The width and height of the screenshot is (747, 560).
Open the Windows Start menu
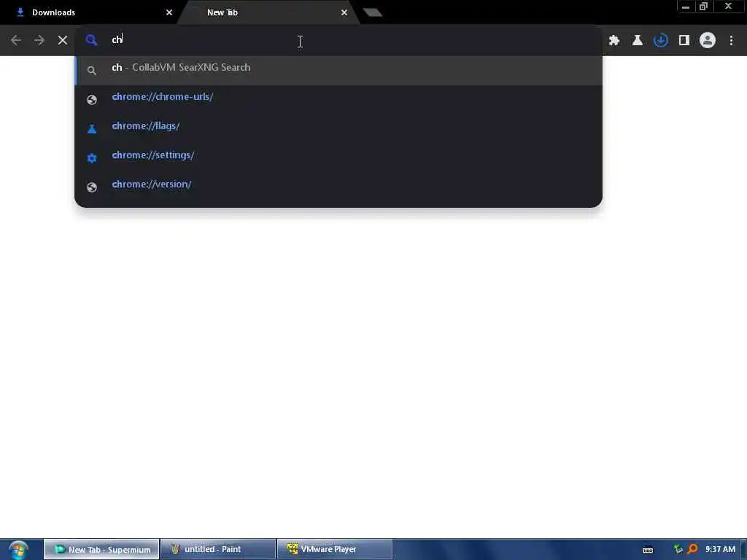point(18,550)
